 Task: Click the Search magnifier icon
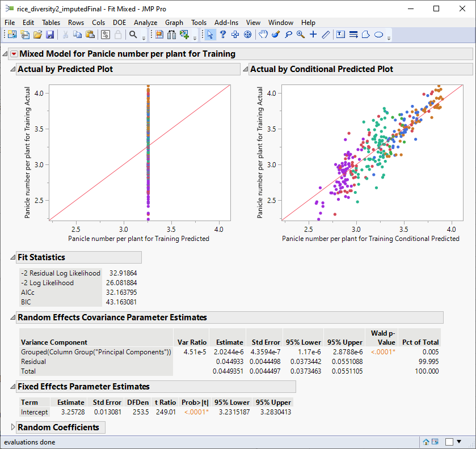click(x=133, y=35)
